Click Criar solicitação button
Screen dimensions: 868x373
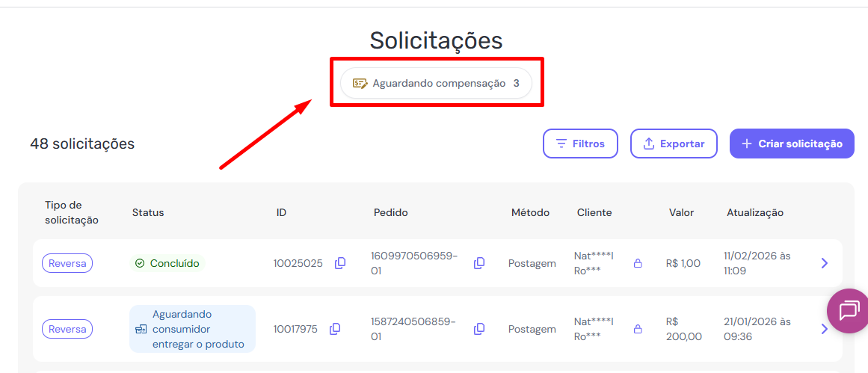[x=792, y=144]
